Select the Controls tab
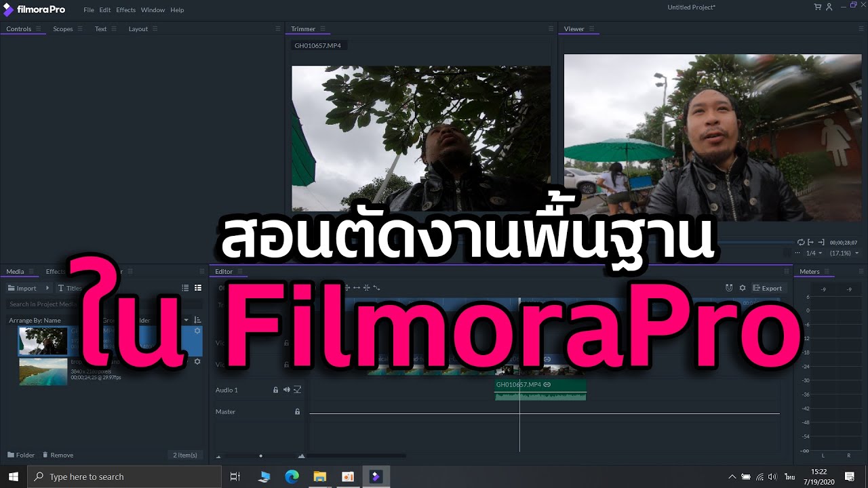 click(x=19, y=29)
